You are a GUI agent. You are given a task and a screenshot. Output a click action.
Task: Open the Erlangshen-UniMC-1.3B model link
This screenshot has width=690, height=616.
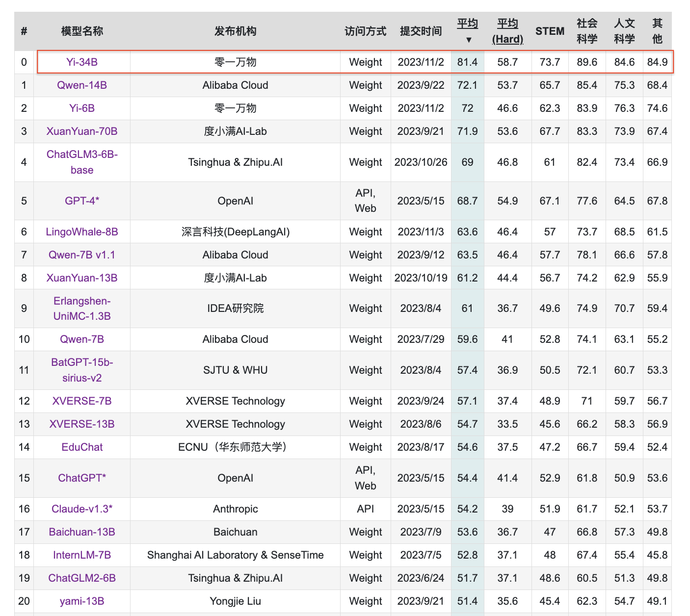click(81, 308)
